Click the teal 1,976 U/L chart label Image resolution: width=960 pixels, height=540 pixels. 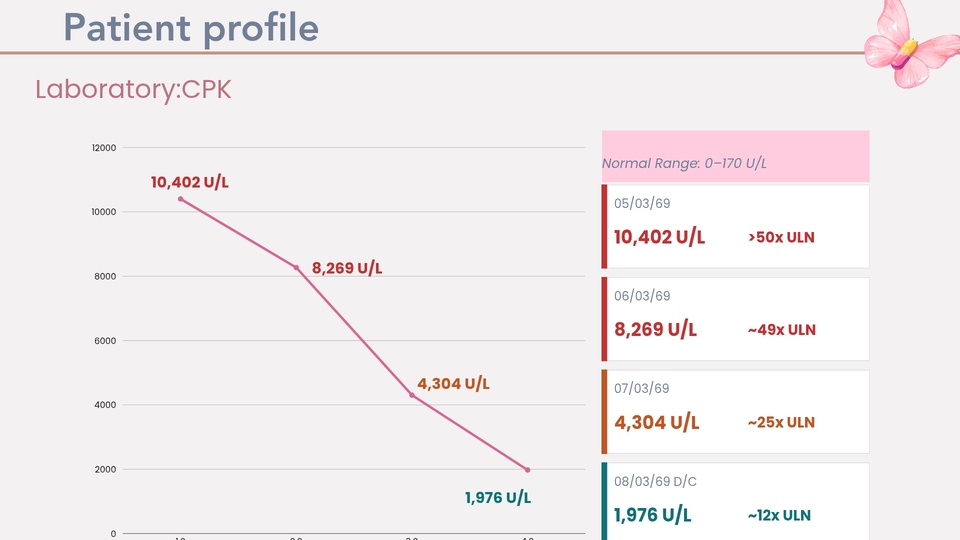498,498
